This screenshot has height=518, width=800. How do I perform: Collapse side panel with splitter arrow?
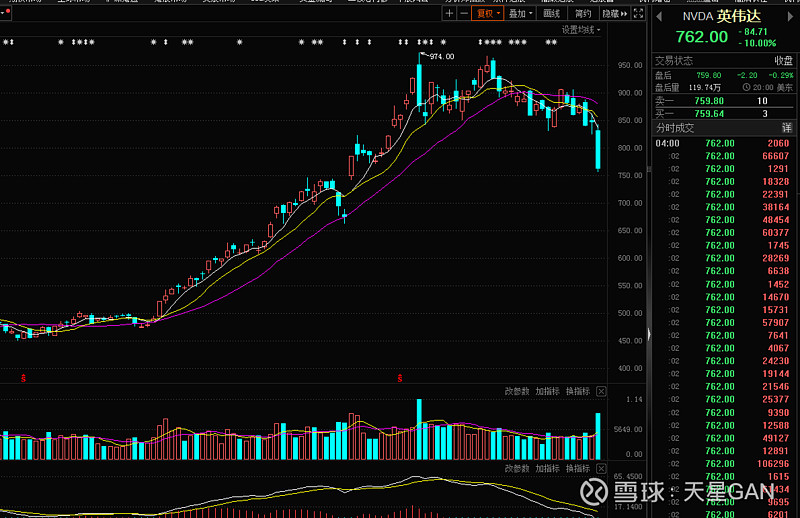[x=649, y=334]
